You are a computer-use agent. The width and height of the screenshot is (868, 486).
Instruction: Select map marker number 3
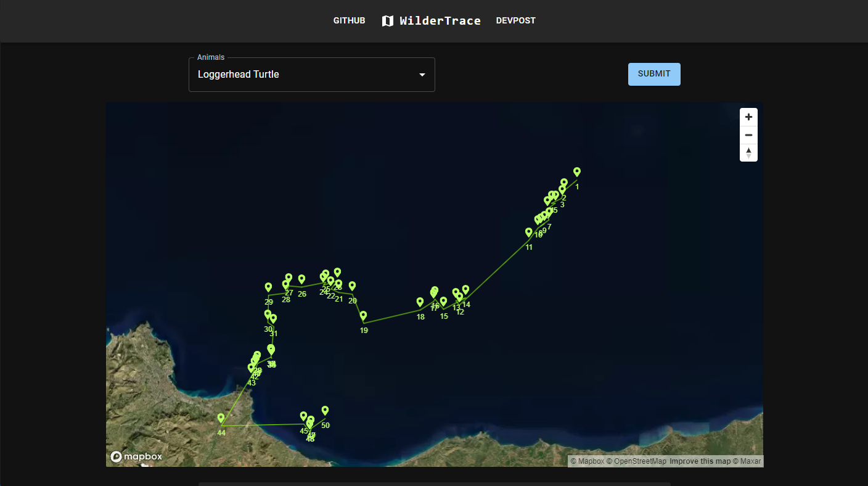[562, 190]
